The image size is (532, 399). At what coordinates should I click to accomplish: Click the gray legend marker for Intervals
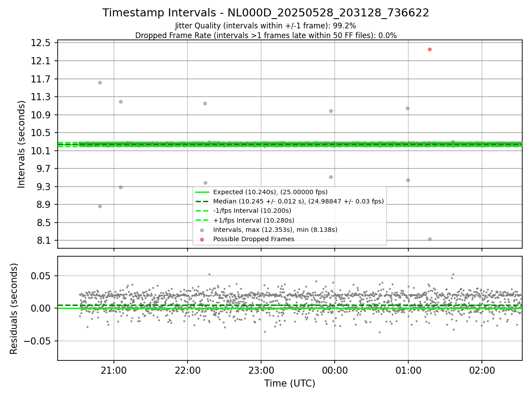pyautogui.click(x=202, y=230)
